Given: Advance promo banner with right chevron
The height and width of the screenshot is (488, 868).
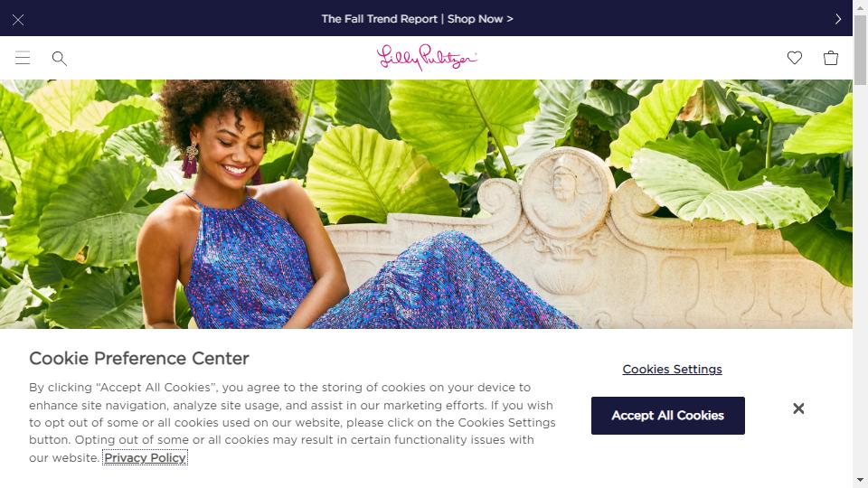Looking at the screenshot, I should (837, 19).
